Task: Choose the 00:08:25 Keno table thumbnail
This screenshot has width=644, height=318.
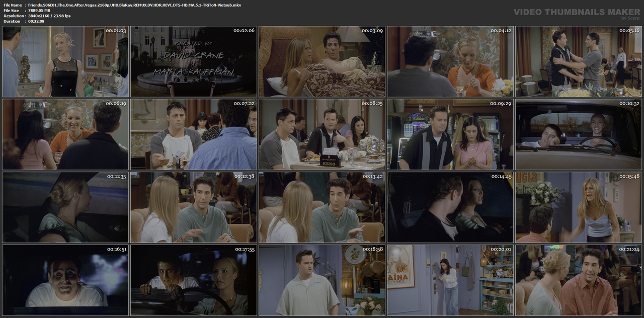Action: tap(322, 134)
